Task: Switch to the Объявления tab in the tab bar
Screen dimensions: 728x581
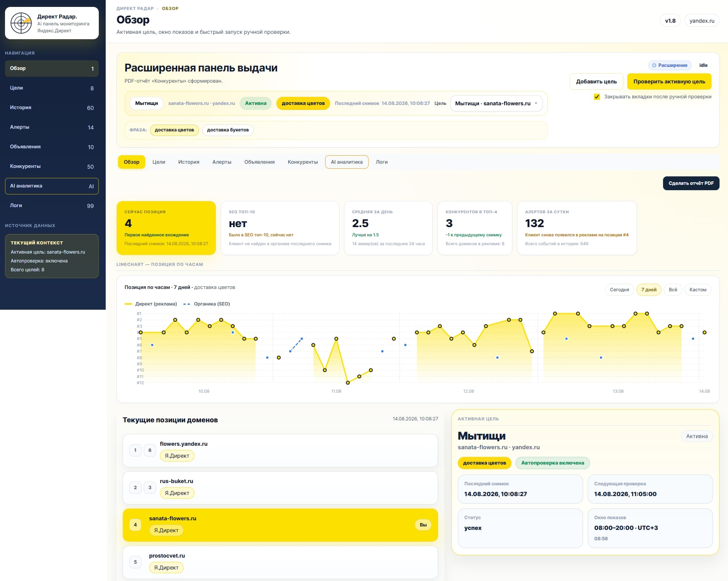Action: click(x=259, y=162)
